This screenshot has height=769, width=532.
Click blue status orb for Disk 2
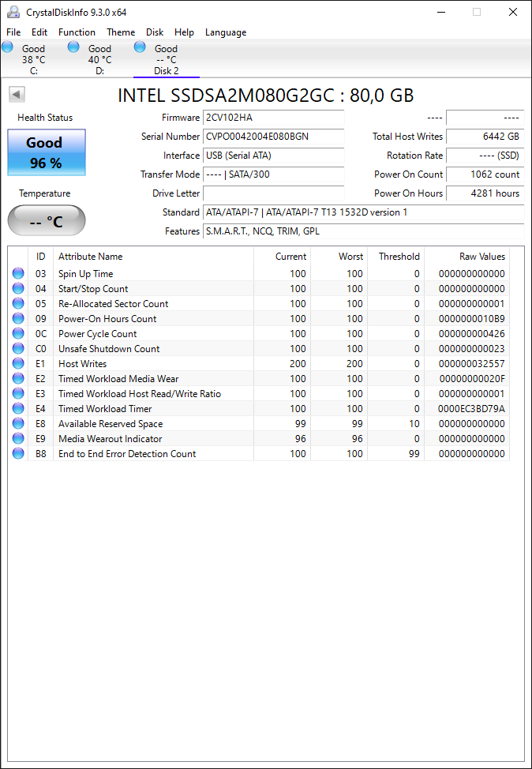point(140,47)
